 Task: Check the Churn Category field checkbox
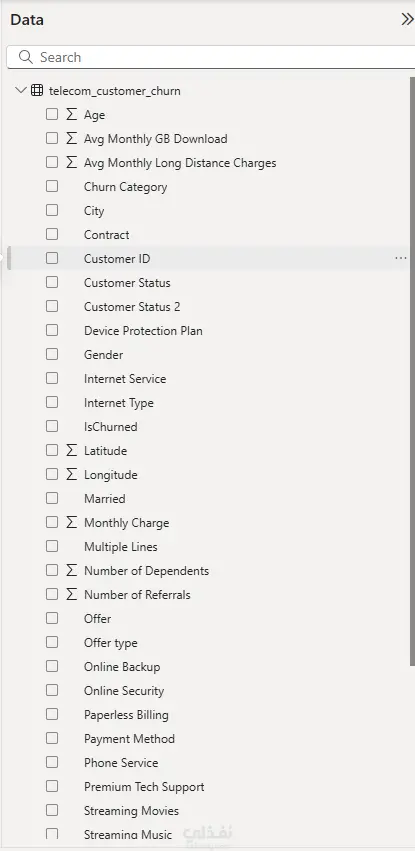[52, 186]
